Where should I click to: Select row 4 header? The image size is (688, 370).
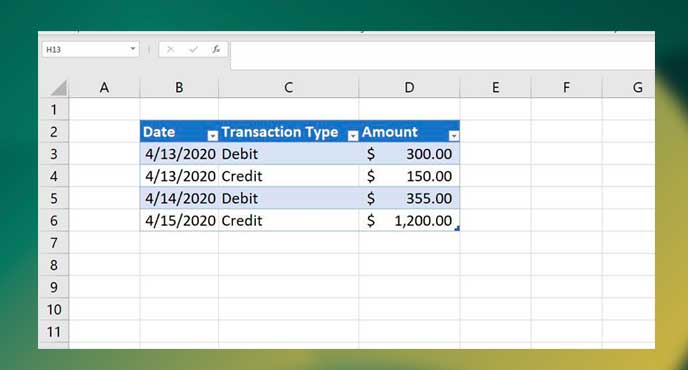click(x=54, y=176)
